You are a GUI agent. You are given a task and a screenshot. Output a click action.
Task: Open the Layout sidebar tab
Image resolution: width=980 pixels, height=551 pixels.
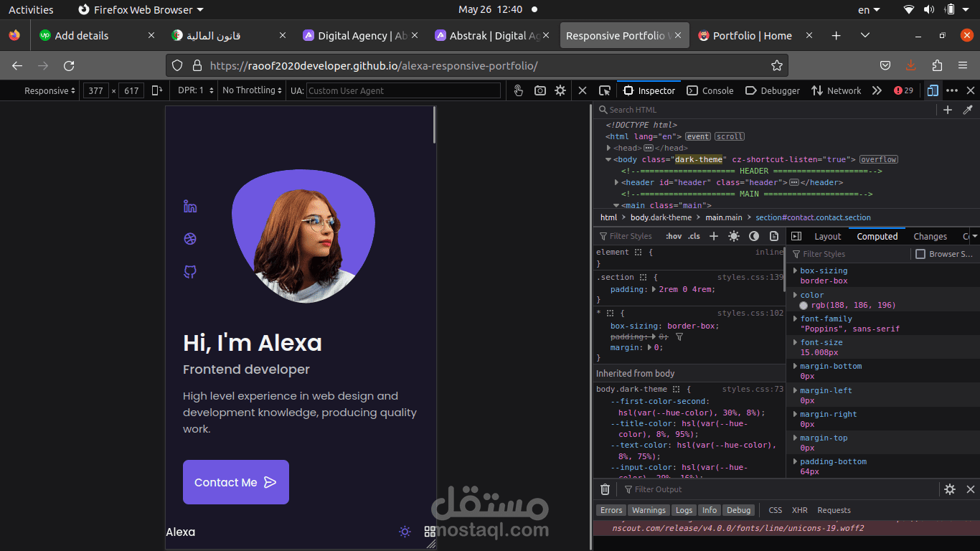(827, 236)
